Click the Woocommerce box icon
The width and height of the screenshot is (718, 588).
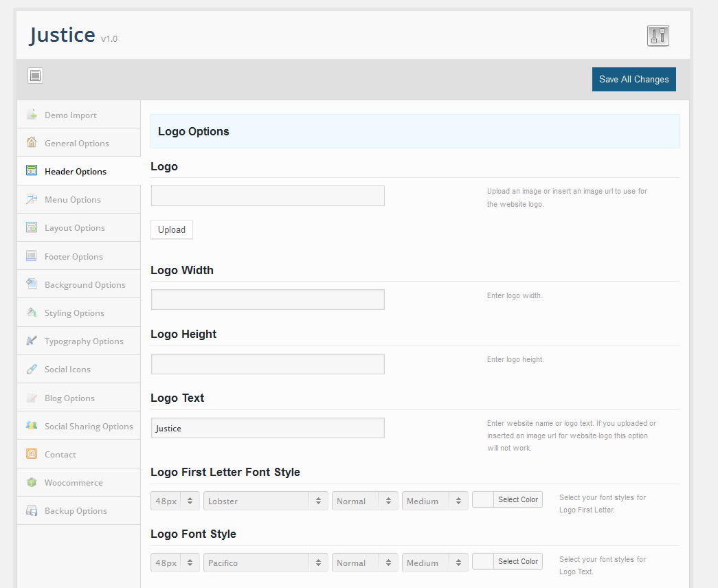(x=32, y=482)
